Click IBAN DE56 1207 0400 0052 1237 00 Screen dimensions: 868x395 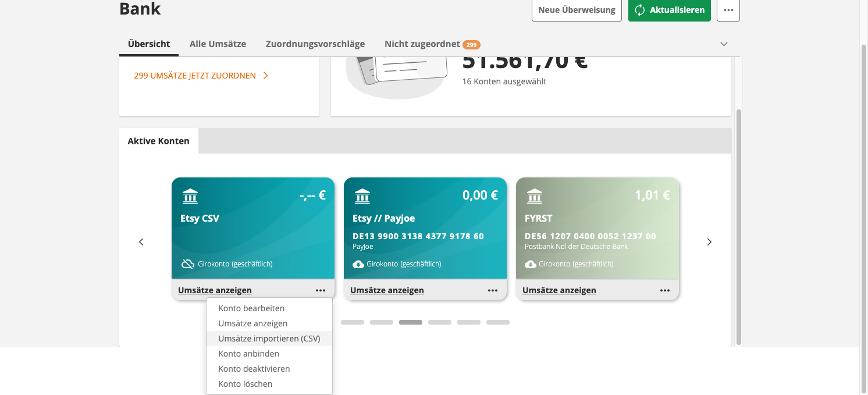(x=590, y=237)
